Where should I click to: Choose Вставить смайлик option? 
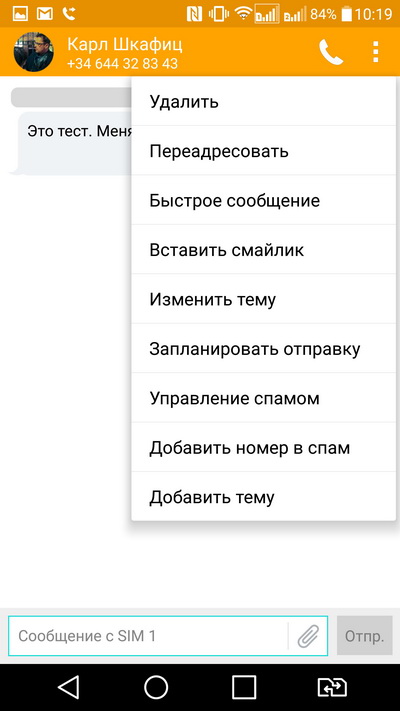(x=263, y=249)
